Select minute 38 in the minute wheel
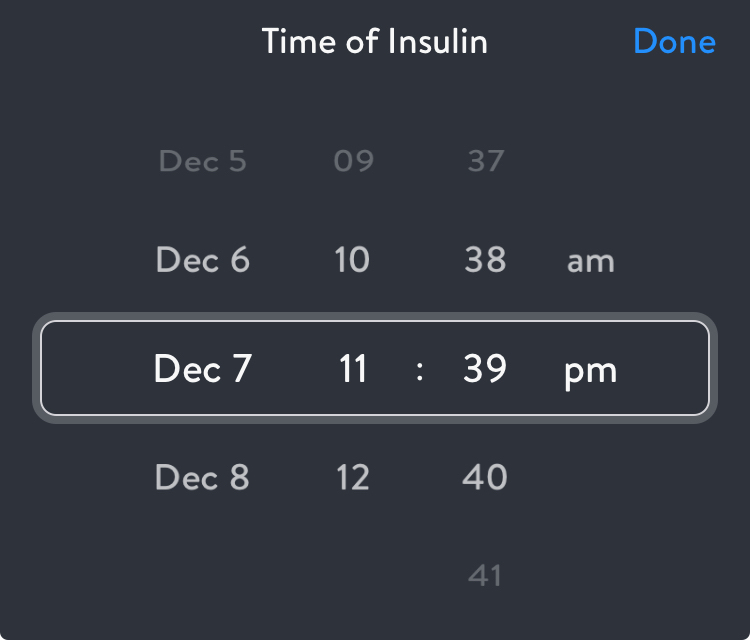The height and width of the screenshot is (640, 750). tap(486, 261)
